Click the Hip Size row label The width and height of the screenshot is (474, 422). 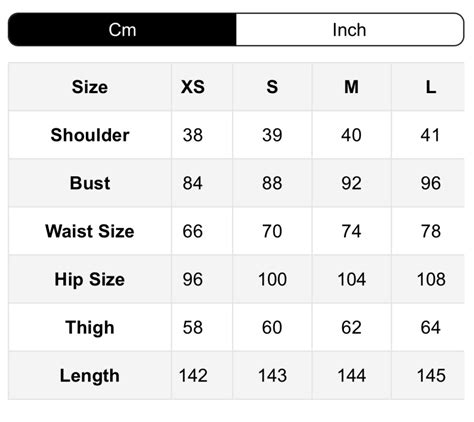coord(90,279)
